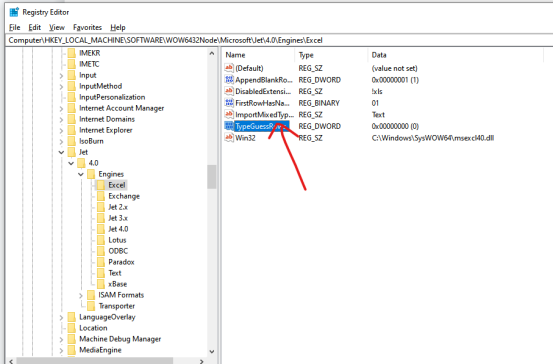The width and height of the screenshot is (554, 364).
Task: Select the Jet 3.x folder icon
Action: 101,218
